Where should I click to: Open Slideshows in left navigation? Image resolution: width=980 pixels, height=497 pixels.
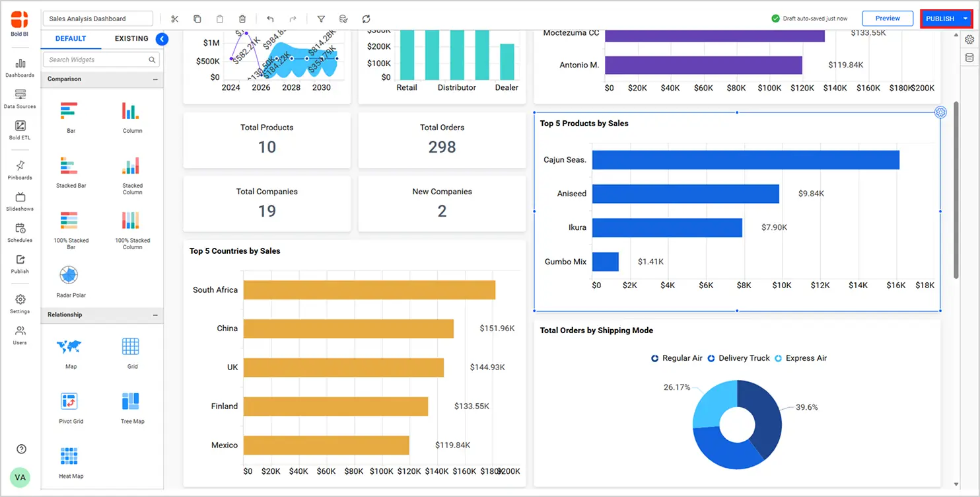[x=20, y=202]
